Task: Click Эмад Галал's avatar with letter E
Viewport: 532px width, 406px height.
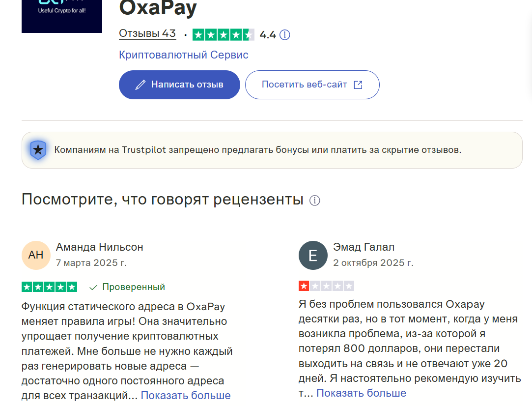Action: click(x=313, y=255)
